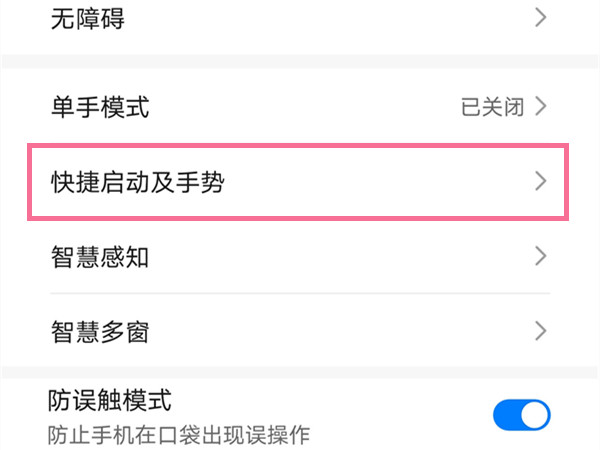Disable the 防误触模式 switch
600x450 pixels.
click(x=521, y=414)
